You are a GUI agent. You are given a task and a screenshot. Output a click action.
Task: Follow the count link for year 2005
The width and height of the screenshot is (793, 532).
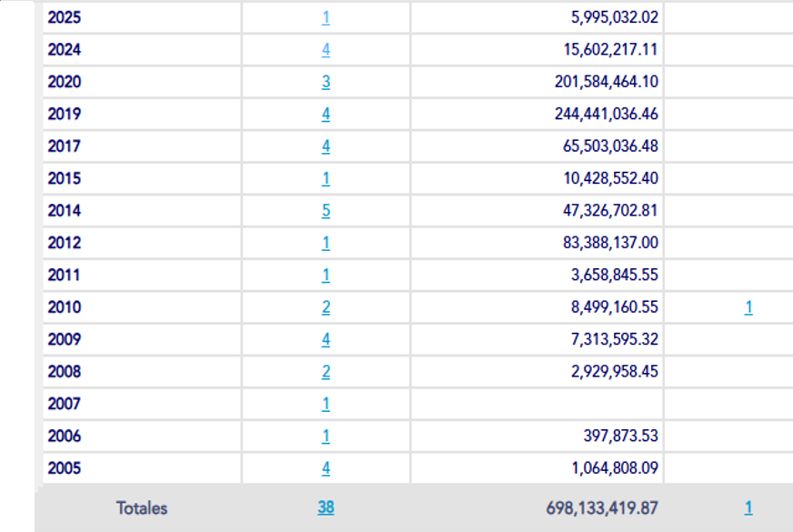[326, 468]
